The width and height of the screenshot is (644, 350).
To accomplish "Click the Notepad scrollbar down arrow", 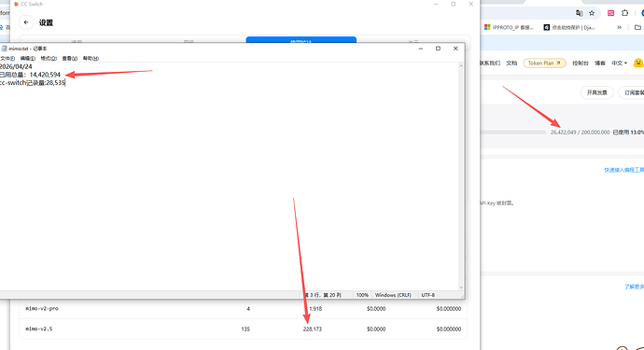I will [461, 287].
